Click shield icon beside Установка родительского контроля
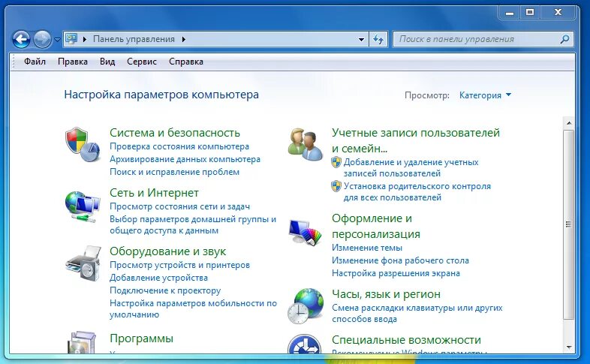Screen dimensions: 590x364 [336, 186]
